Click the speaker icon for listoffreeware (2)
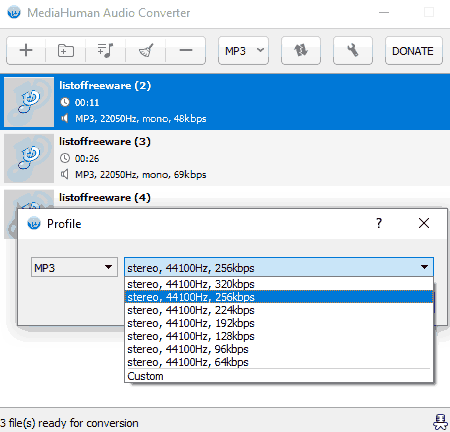Viewport: 450px width, 432px height. 65,118
